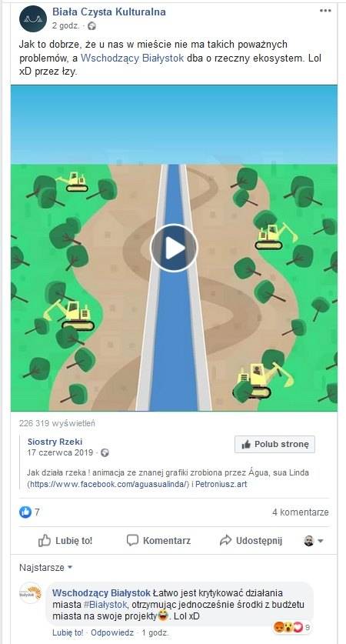Click the reaction emojis on the comment
The image size is (346, 644).
[x=288, y=627]
